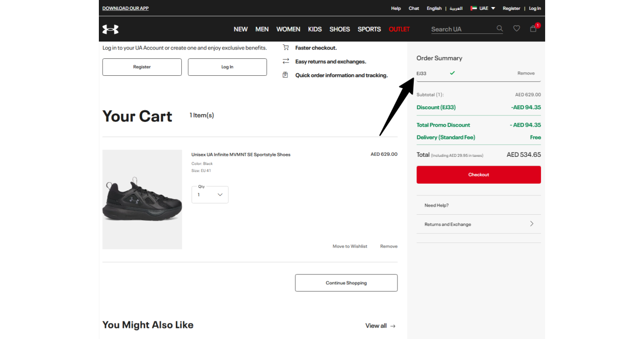Screen dimensions: 644x339
Task: Select English language
Action: pyautogui.click(x=434, y=8)
